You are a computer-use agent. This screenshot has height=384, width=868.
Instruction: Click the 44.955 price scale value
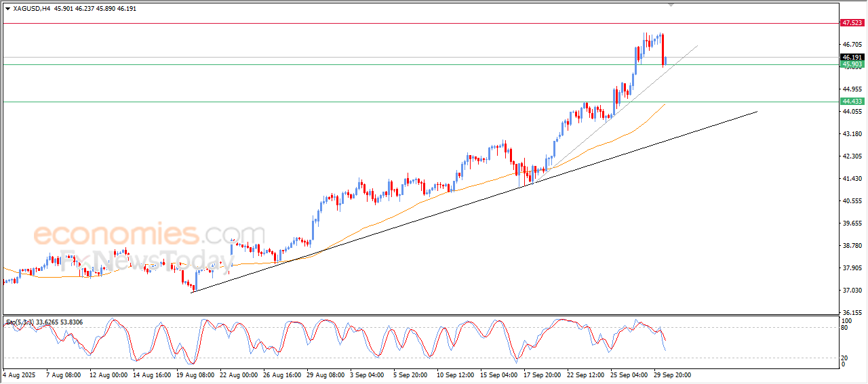click(x=851, y=89)
